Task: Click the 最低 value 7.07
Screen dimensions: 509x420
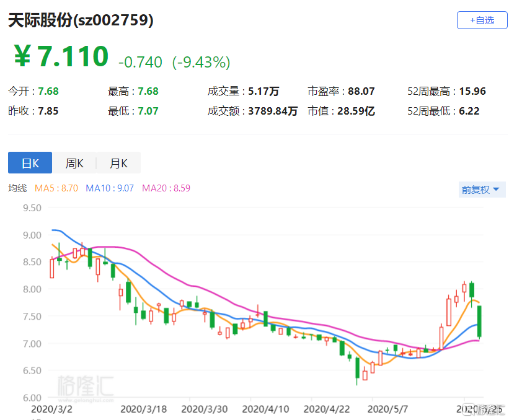Action: click(148, 111)
